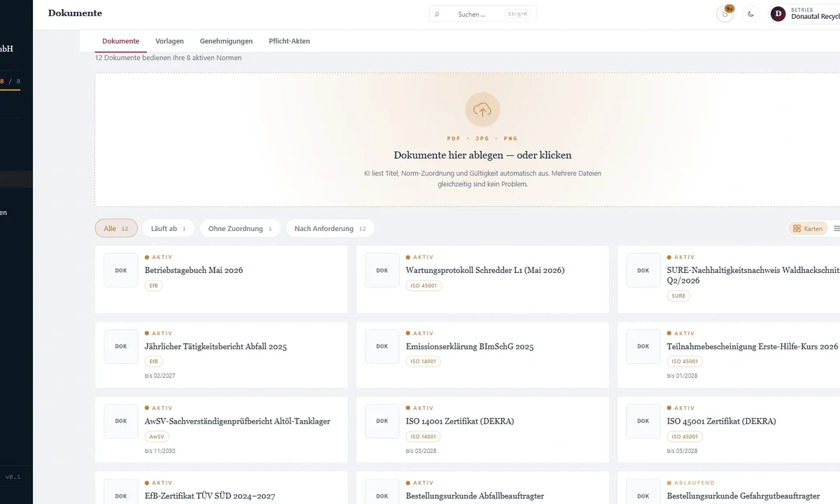The image size is (840, 504).
Task: Focus the Suchen search field
Action: click(482, 14)
